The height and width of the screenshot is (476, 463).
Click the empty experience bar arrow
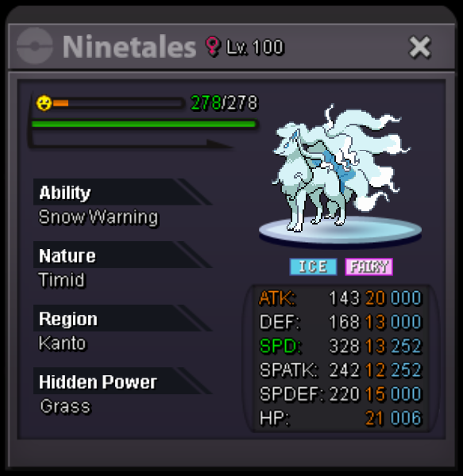(x=131, y=144)
